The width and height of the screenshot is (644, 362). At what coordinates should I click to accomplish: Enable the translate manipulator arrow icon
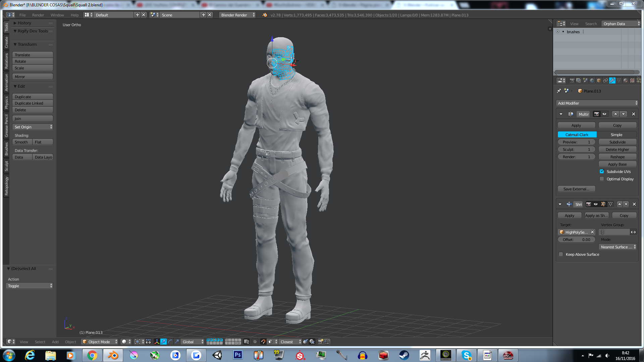pyautogui.click(x=163, y=342)
